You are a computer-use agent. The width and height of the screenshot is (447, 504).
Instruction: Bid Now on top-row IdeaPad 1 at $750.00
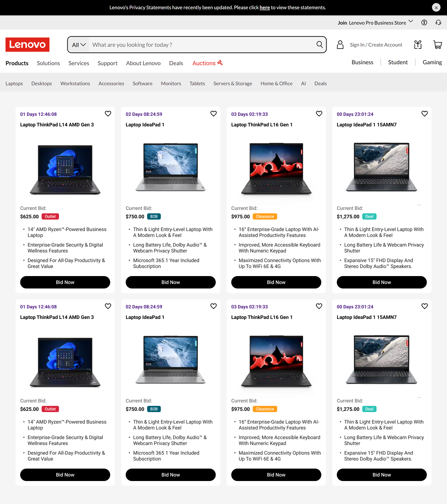[171, 282]
